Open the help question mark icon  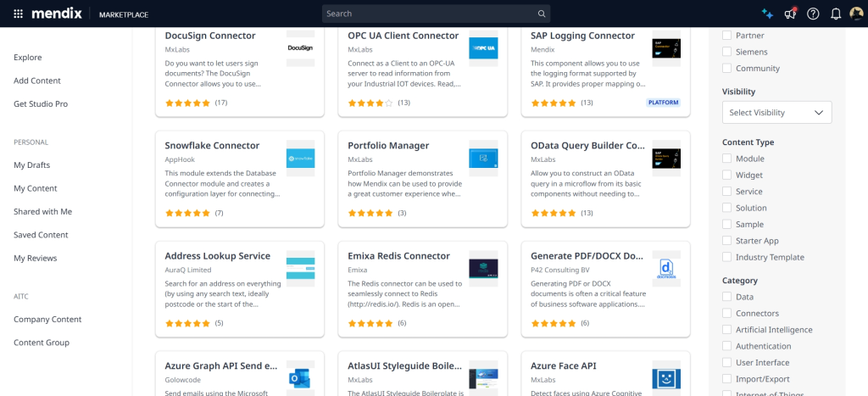pos(813,14)
